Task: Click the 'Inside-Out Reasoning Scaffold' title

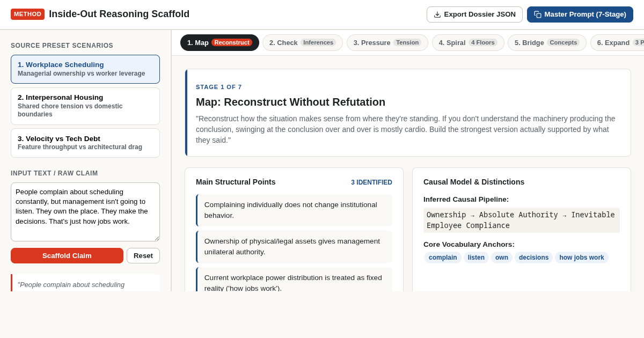Action: [119, 14]
